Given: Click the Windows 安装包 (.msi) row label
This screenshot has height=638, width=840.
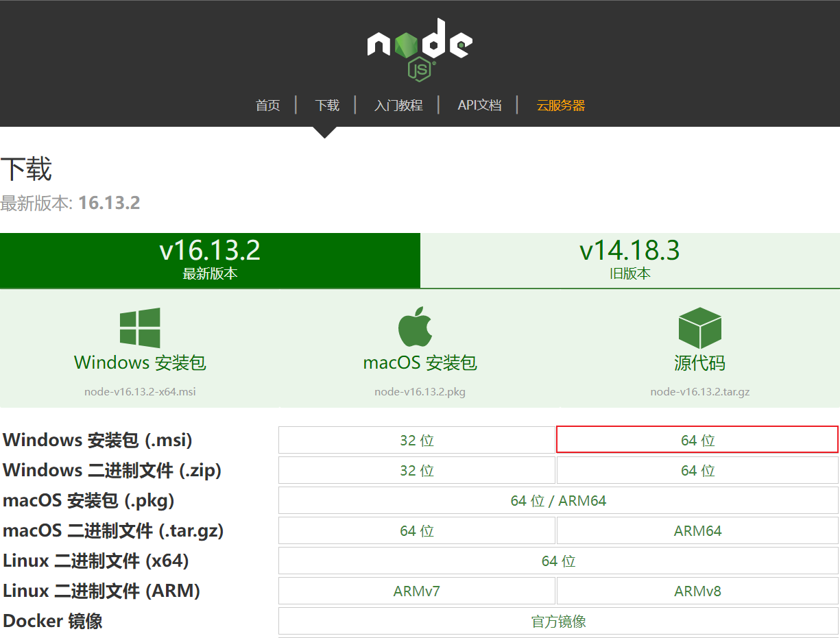Looking at the screenshot, I should tap(98, 440).
